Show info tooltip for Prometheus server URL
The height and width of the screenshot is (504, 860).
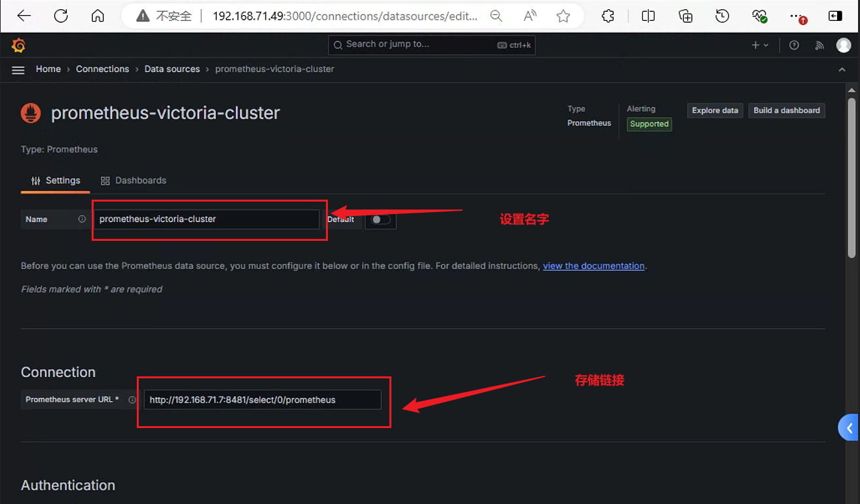132,399
